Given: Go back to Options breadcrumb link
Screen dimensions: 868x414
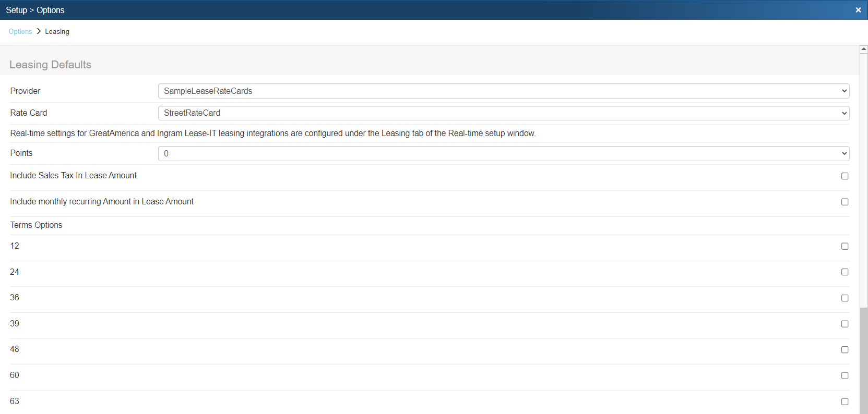Looking at the screenshot, I should pyautogui.click(x=20, y=32).
